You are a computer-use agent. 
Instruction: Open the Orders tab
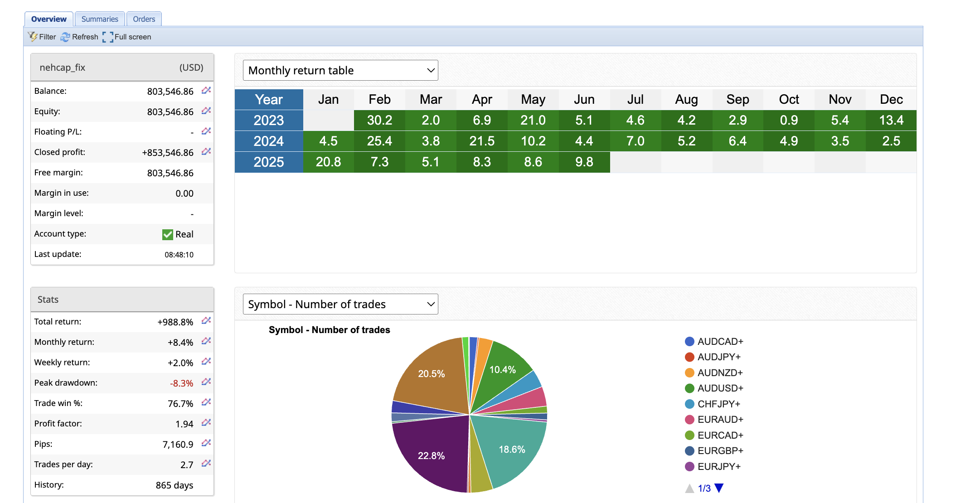[144, 19]
